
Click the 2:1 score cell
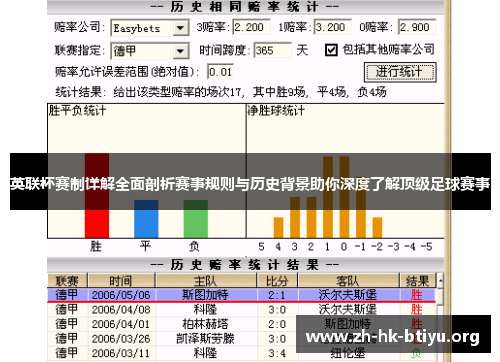click(x=277, y=295)
